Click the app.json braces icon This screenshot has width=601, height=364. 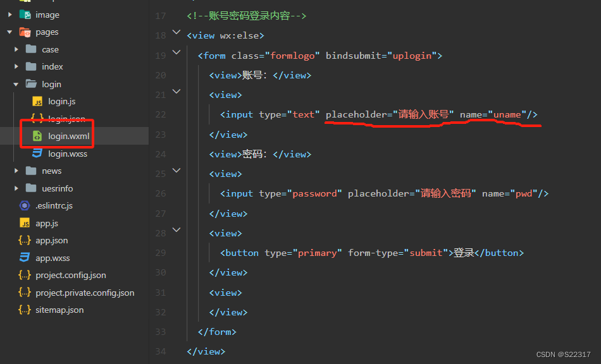coord(25,240)
